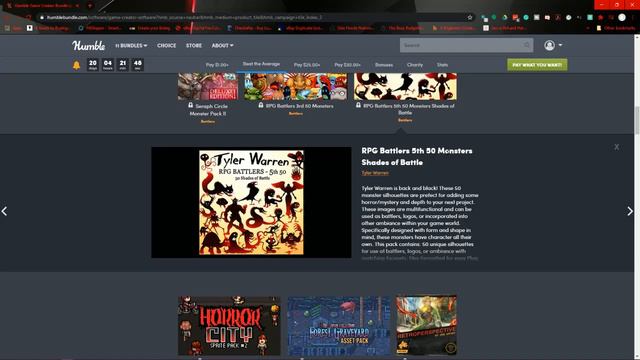
Task: Open the Tyler Warren developer link
Action: (x=375, y=173)
